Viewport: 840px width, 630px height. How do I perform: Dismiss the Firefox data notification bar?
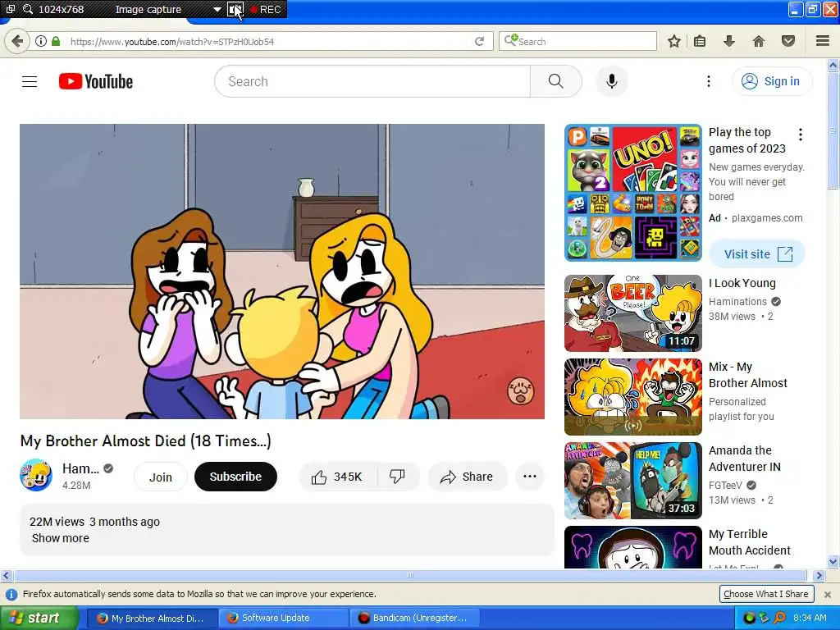(x=828, y=594)
